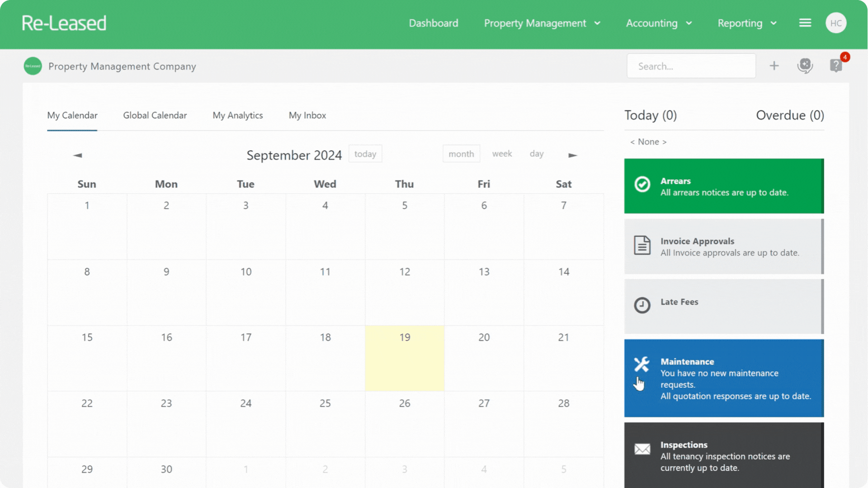Screen dimensions: 868x488
Task: Click the '< None >' text
Action: pyautogui.click(x=648, y=142)
